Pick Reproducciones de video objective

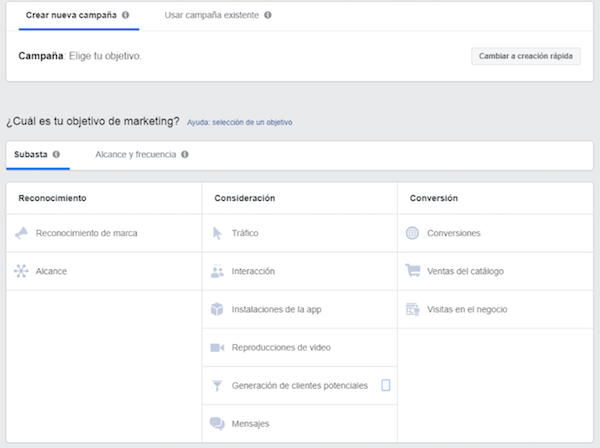(281, 347)
